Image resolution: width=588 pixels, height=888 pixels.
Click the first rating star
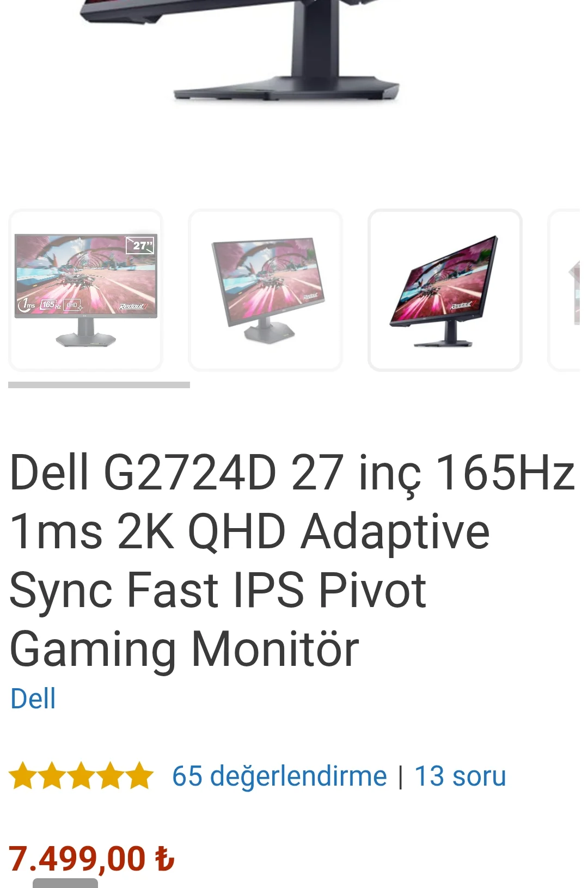(x=23, y=776)
